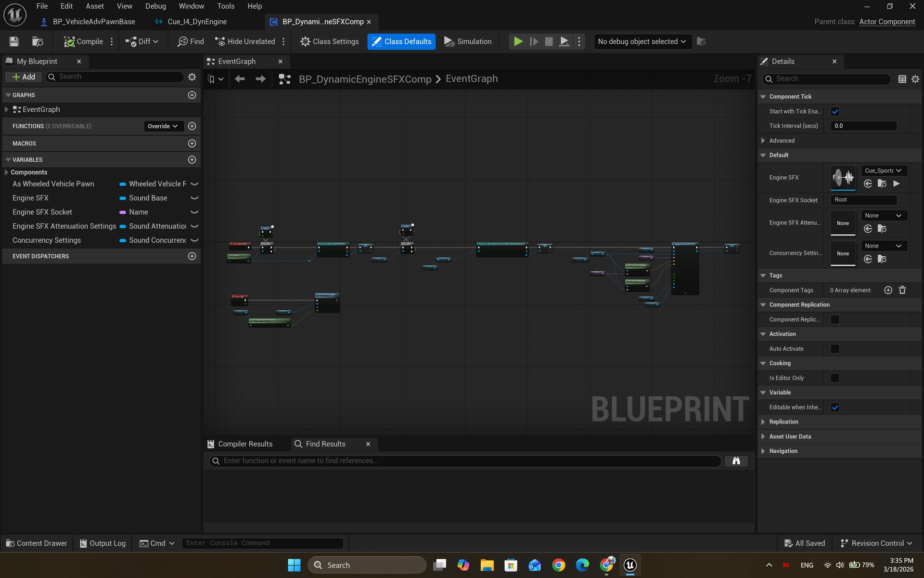The image size is (924, 578).
Task: Open the Compiler Results tab
Action: coord(245,444)
